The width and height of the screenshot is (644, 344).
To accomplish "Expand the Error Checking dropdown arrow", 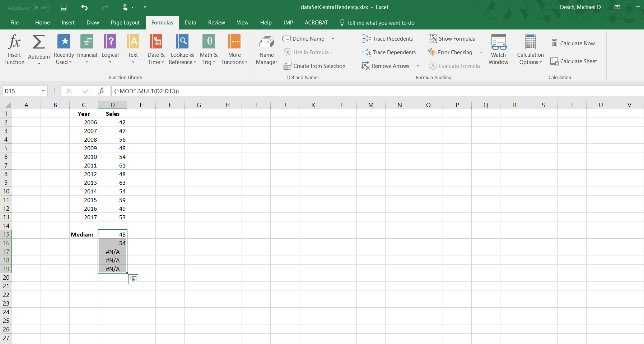I will [x=481, y=52].
